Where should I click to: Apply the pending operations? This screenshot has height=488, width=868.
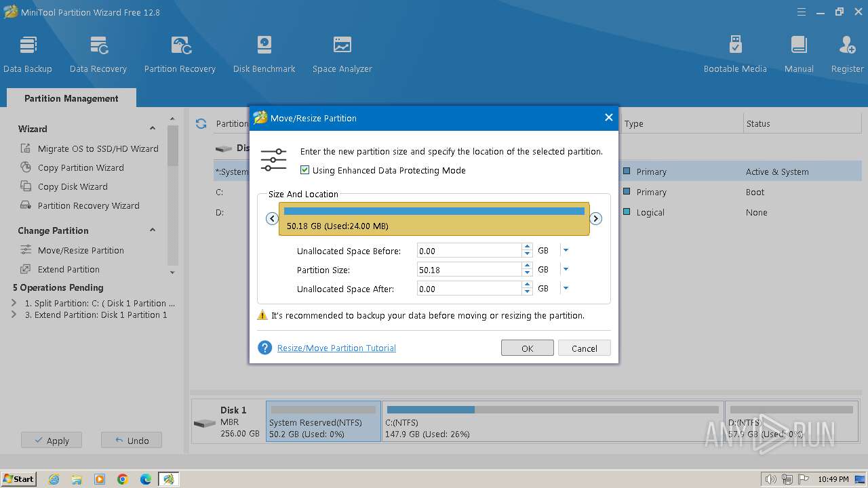click(x=51, y=441)
